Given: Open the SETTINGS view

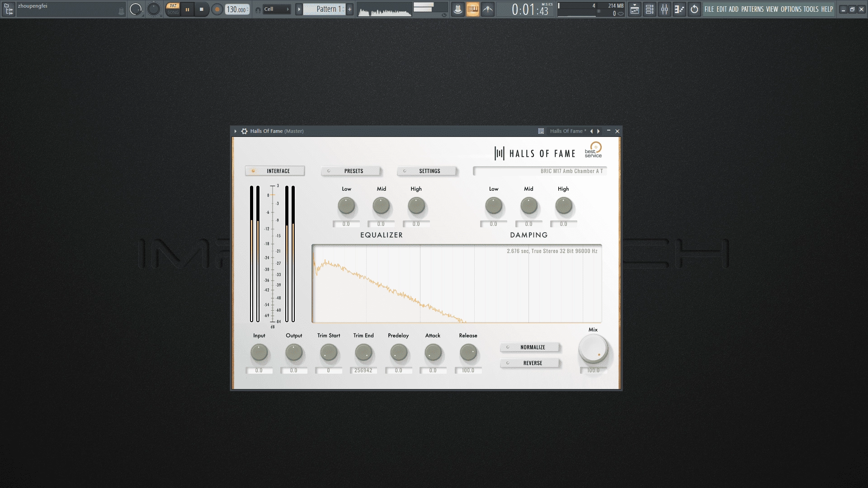Looking at the screenshot, I should tap(427, 171).
